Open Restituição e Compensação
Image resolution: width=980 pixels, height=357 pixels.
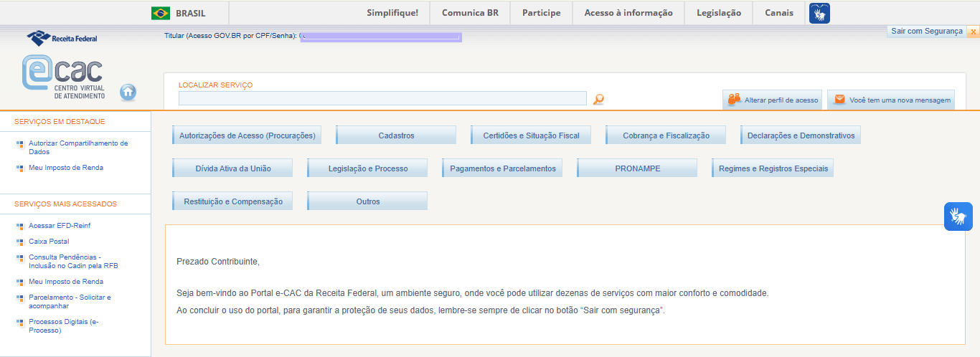point(232,201)
